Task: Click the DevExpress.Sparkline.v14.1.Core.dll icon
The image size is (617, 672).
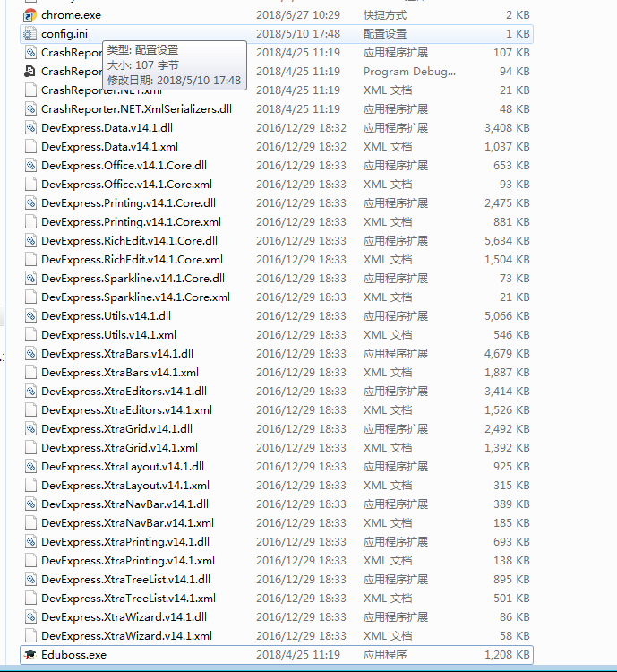Action: click(x=30, y=279)
